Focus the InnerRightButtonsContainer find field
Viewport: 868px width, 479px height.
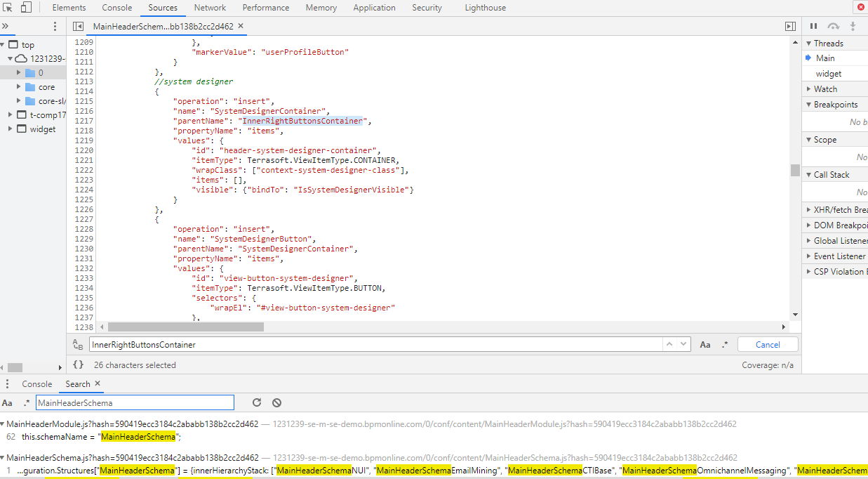click(375, 344)
